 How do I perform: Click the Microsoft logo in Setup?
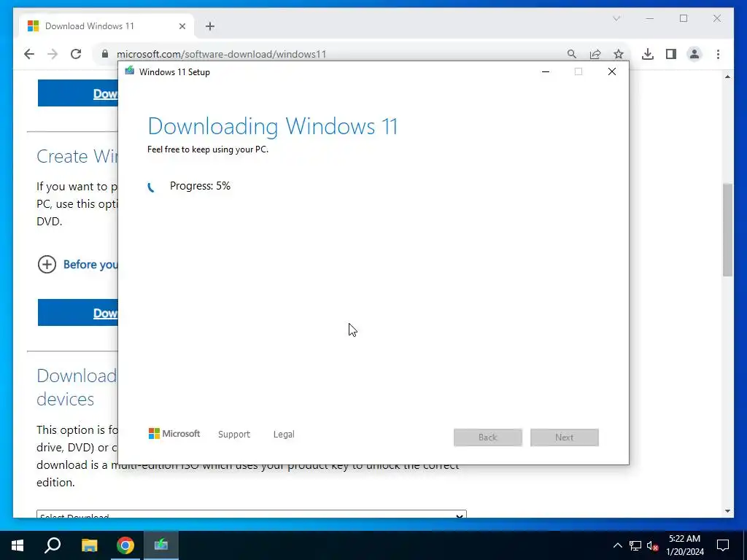coord(174,434)
